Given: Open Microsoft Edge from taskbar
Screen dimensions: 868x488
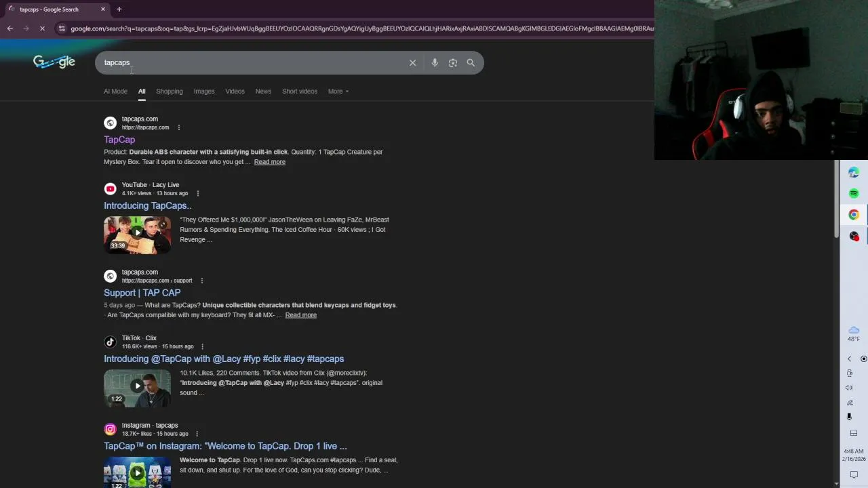Looking at the screenshot, I should [854, 172].
